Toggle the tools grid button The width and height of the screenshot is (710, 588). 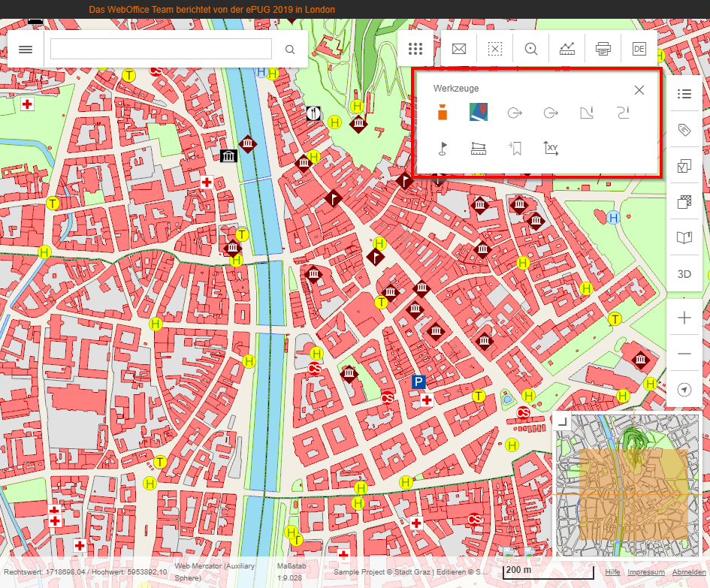tap(415, 50)
